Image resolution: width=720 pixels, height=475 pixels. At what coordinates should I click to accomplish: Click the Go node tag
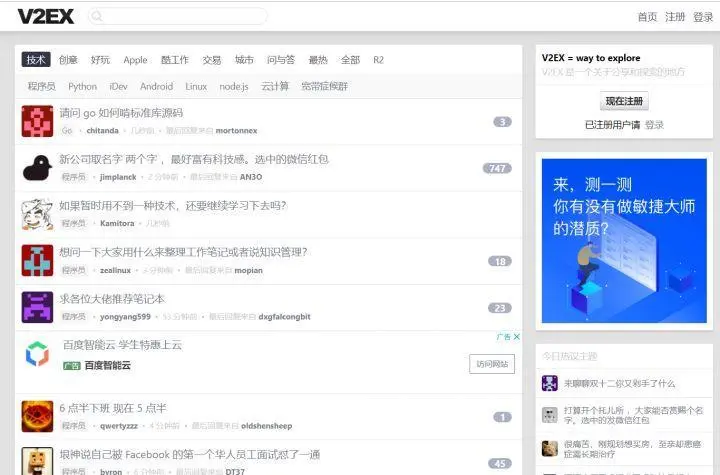pyautogui.click(x=67, y=131)
